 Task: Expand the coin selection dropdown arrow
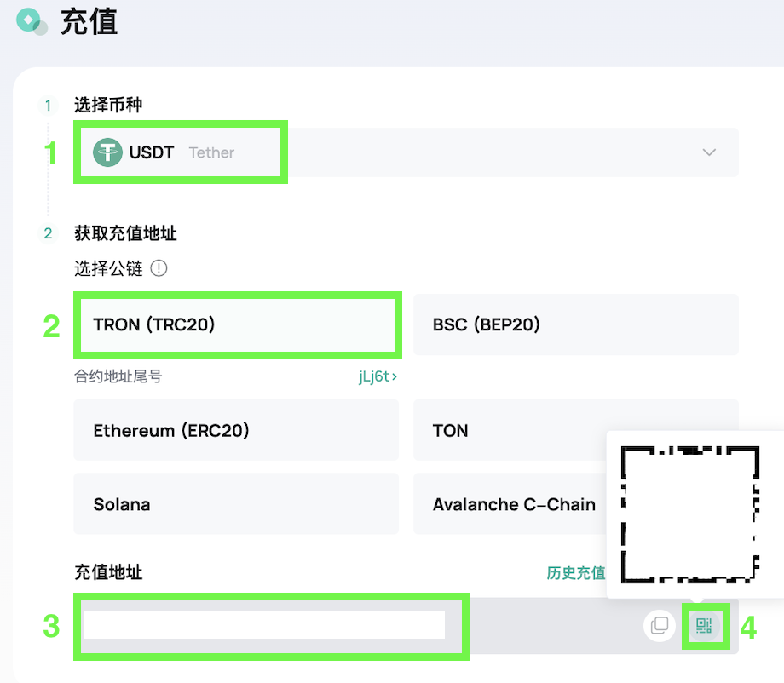709,152
